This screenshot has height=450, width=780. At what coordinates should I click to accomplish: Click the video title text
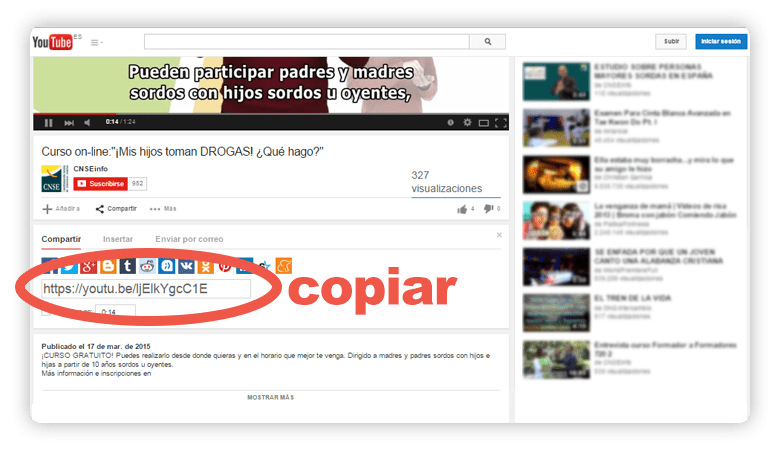(x=182, y=152)
